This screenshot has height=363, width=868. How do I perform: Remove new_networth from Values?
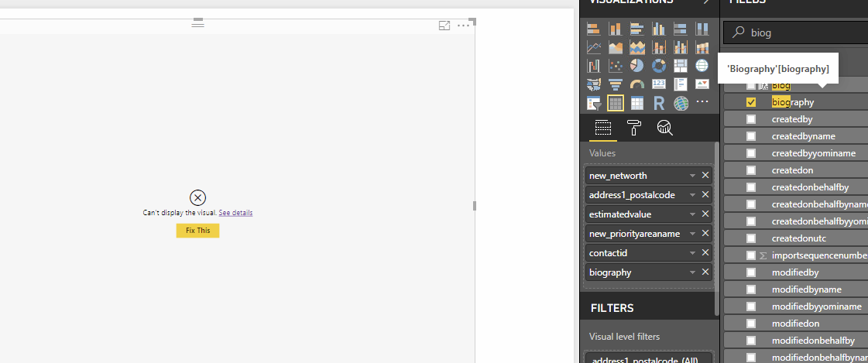pyautogui.click(x=705, y=176)
